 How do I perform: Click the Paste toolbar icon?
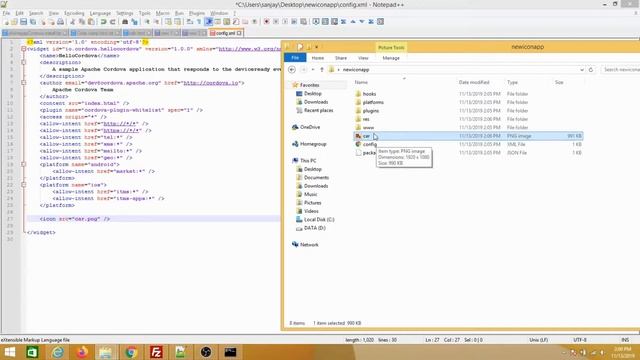point(91,22)
